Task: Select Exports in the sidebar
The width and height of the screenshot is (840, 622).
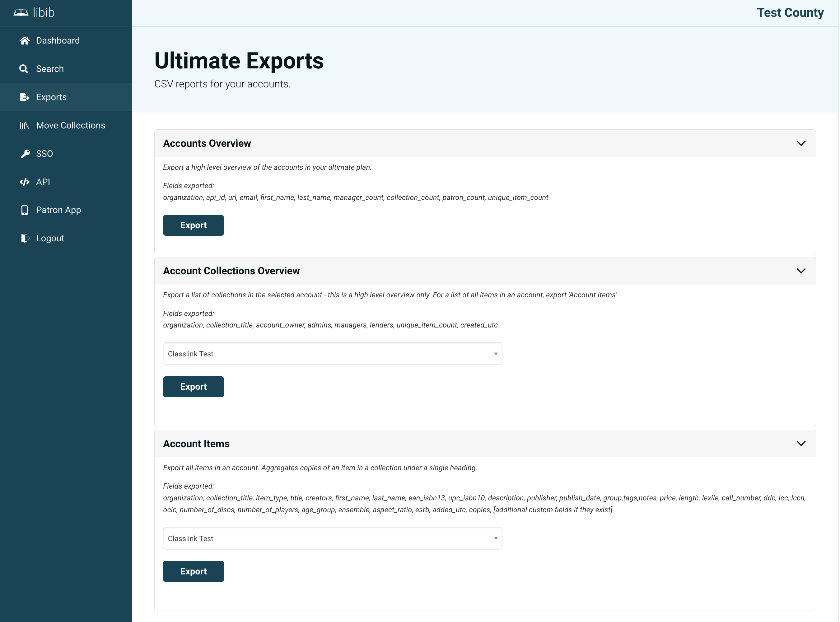Action: pos(66,97)
